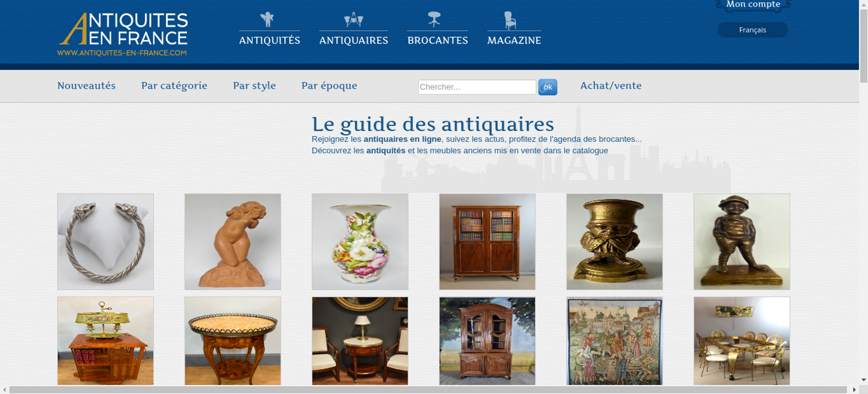Click the pedestal table icon above Brocantes
Screen dimensions: 868x394
[434, 20]
